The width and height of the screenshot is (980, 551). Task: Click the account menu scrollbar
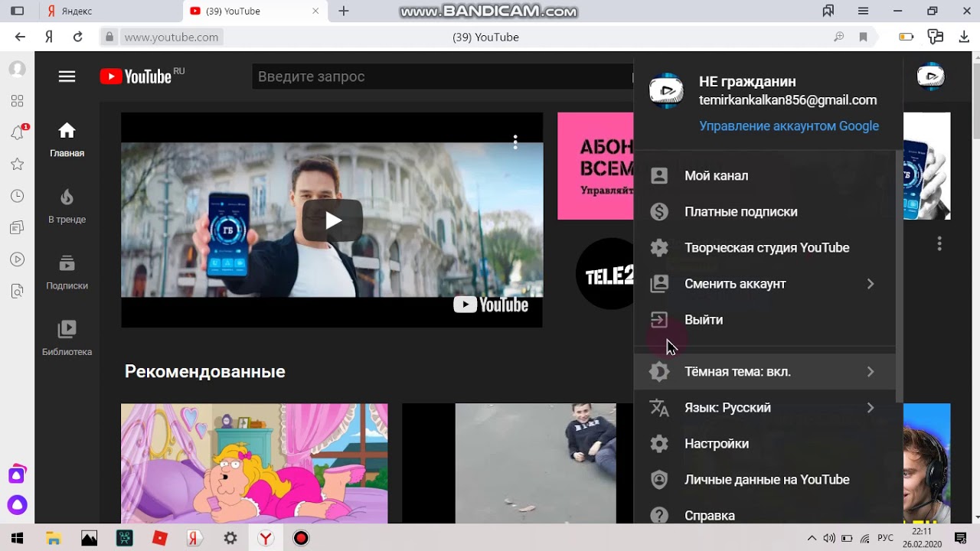coord(900,275)
